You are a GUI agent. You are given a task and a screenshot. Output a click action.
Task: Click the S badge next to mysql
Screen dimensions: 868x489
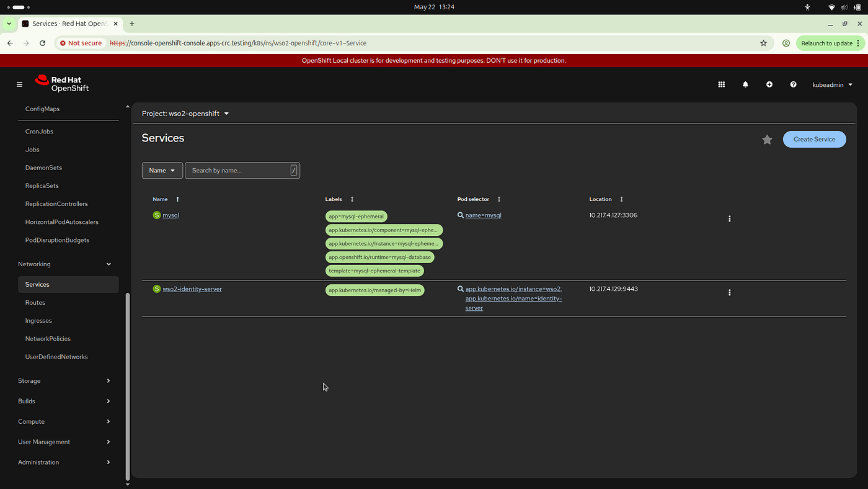pos(157,215)
